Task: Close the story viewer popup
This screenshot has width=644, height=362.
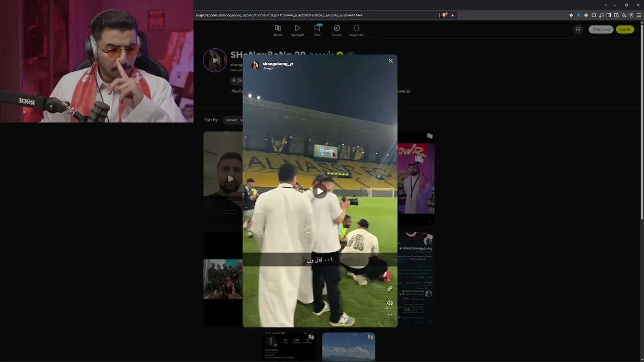Action: tap(390, 61)
